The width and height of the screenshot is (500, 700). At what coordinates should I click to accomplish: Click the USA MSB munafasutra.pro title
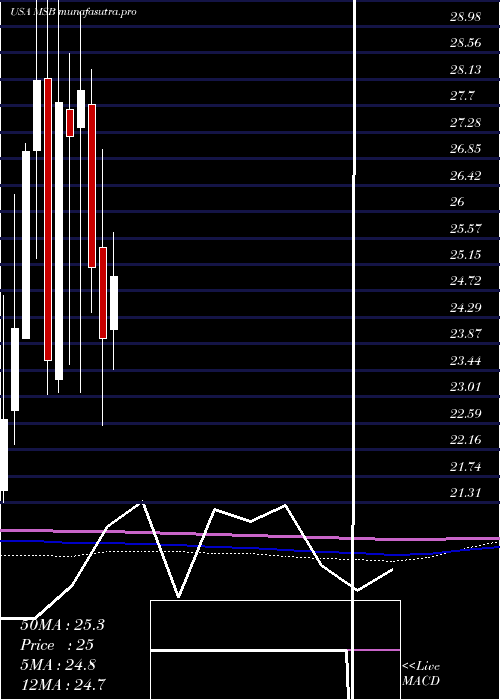(73, 12)
